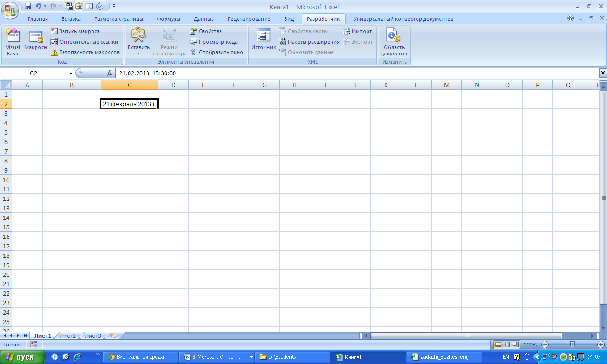Switch to Normal view in status bar
607x364 pixels.
497,345
